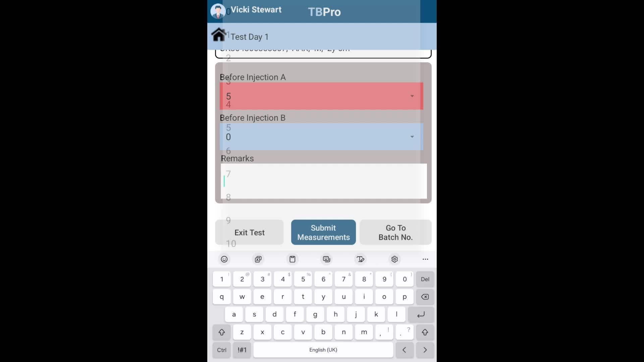Select the clipboard icon in toolbar
644x362 pixels.
[x=292, y=259]
